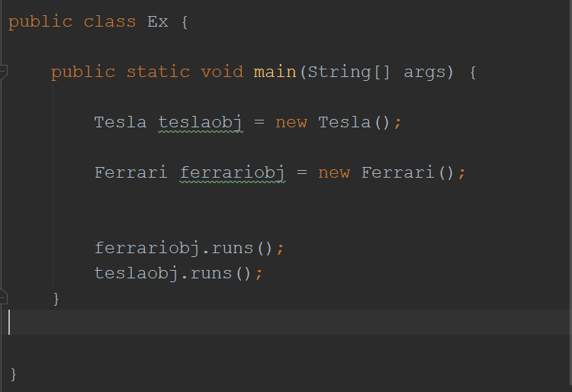This screenshot has width=572, height=392.
Task: Click the Tesla() constructor call
Action: tap(344, 122)
